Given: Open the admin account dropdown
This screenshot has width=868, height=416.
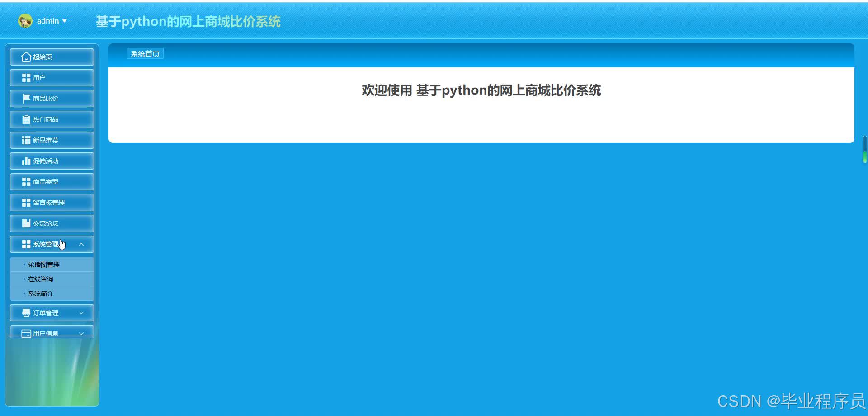Looking at the screenshot, I should 43,21.
